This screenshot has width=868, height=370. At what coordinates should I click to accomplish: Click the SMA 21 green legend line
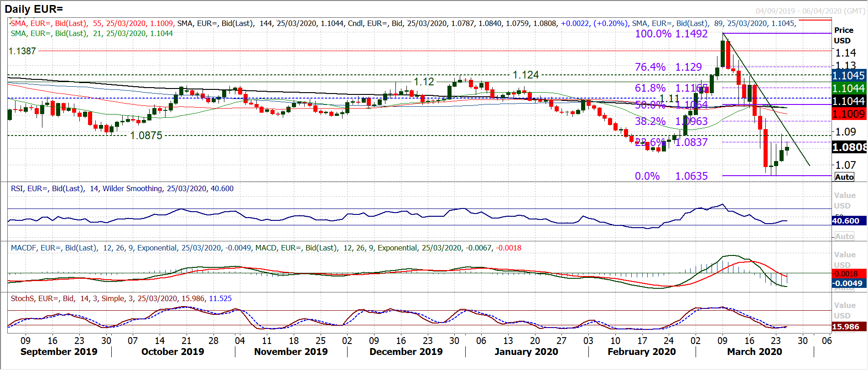pyautogui.click(x=92, y=33)
